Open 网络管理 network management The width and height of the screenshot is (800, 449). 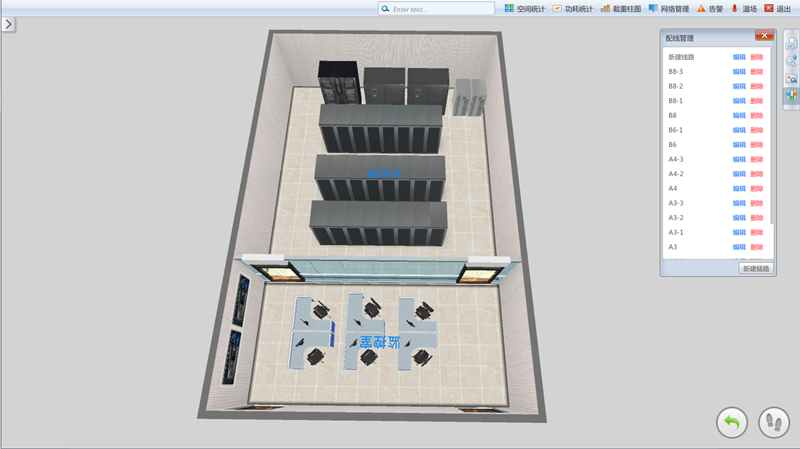point(668,8)
